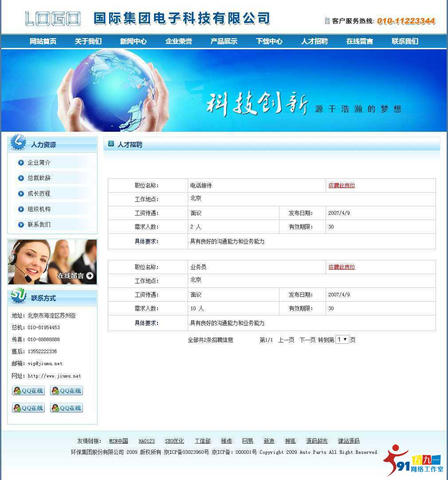Viewport: 448px width, 480px height.
Task: Open the 转到第 page number dropdown
Action: click(342, 340)
